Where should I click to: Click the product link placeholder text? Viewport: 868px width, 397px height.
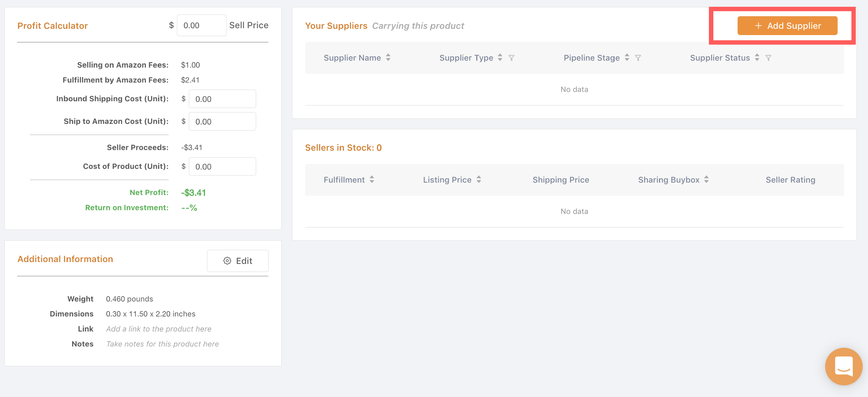[159, 329]
